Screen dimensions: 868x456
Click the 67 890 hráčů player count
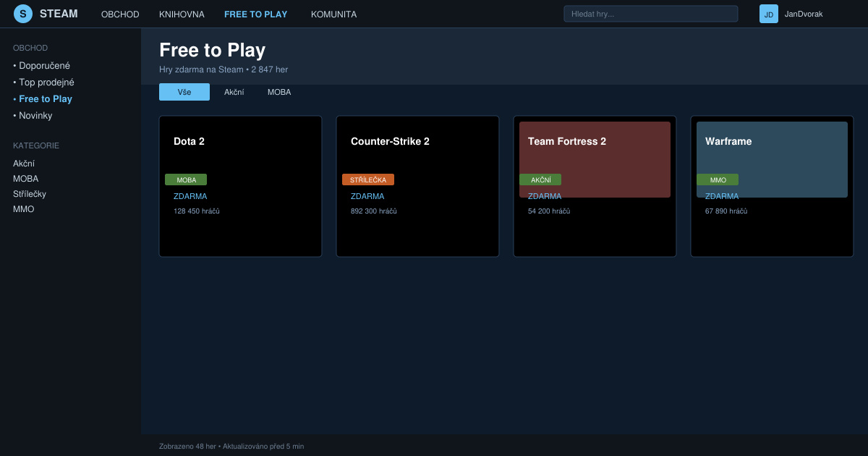(x=726, y=211)
